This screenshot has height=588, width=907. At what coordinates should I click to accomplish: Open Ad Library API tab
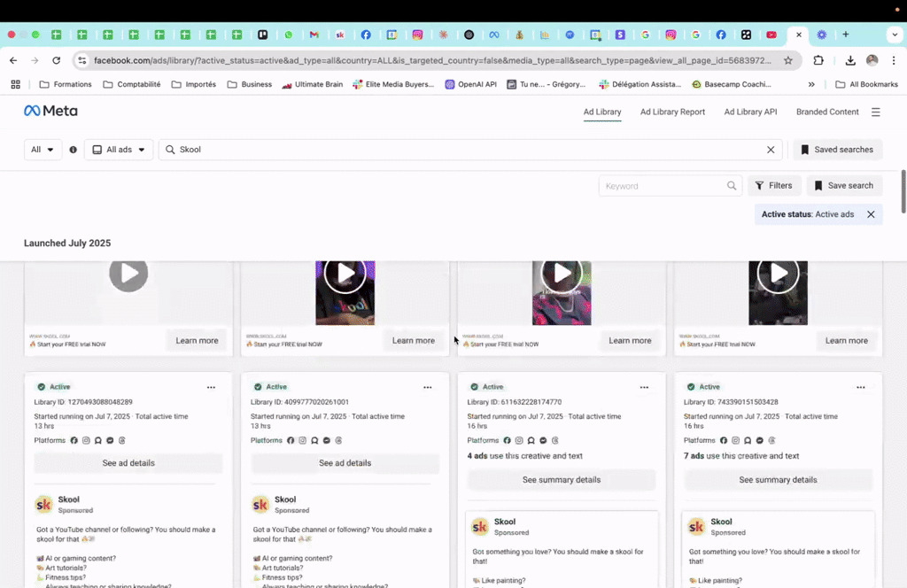[x=750, y=112]
